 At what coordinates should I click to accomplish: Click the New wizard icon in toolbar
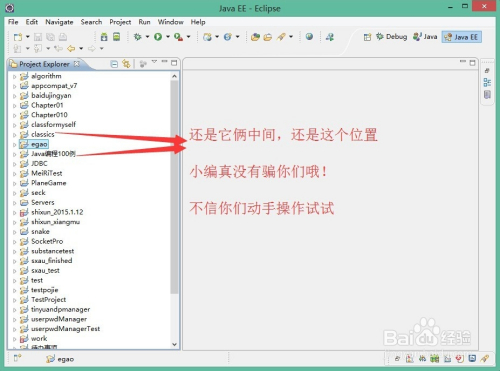point(18,37)
